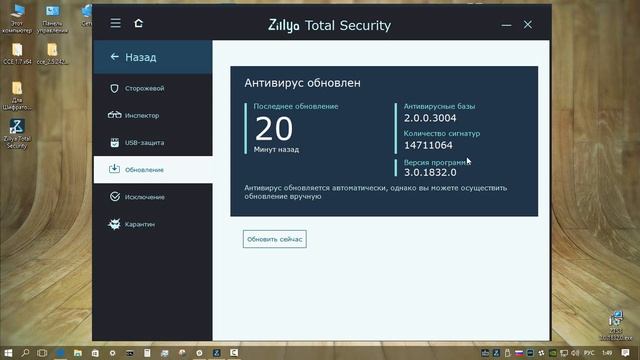Screen dimensions: 640x360
Task: Open the NVIDIA tray icon
Action: click(553, 353)
